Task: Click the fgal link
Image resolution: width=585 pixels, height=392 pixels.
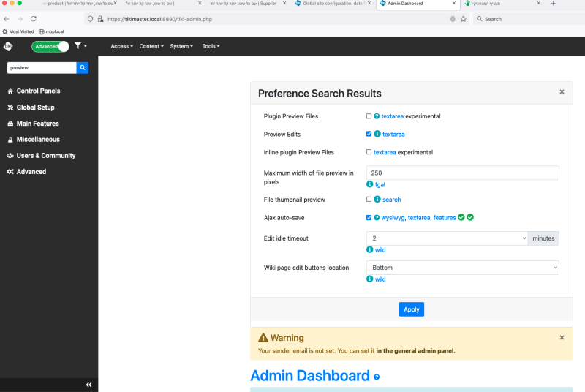Action: tap(380, 184)
